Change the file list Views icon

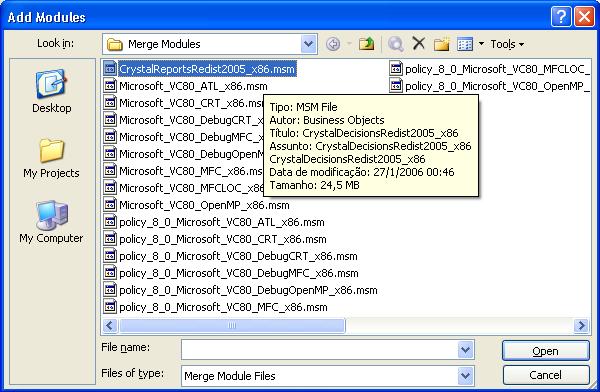pyautogui.click(x=465, y=44)
